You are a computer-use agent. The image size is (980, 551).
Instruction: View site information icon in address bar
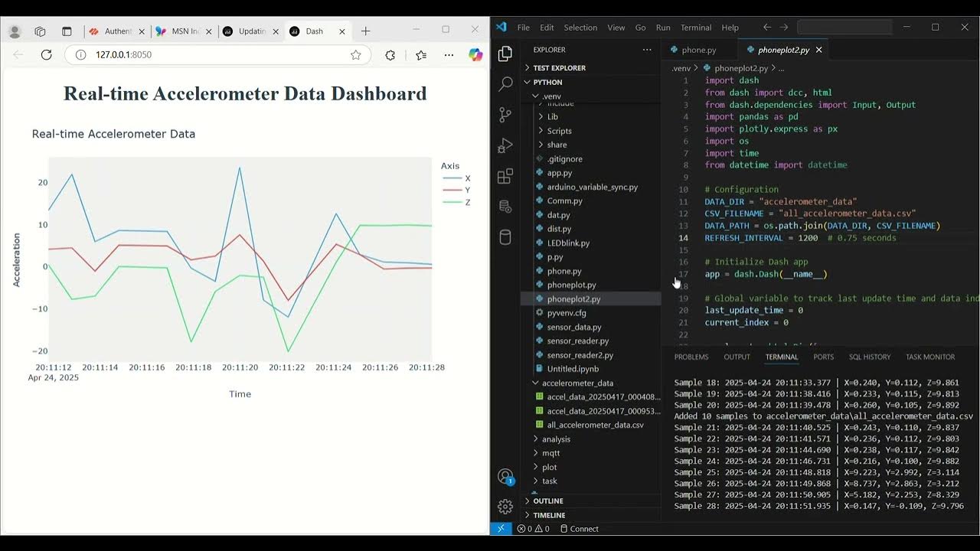click(81, 55)
